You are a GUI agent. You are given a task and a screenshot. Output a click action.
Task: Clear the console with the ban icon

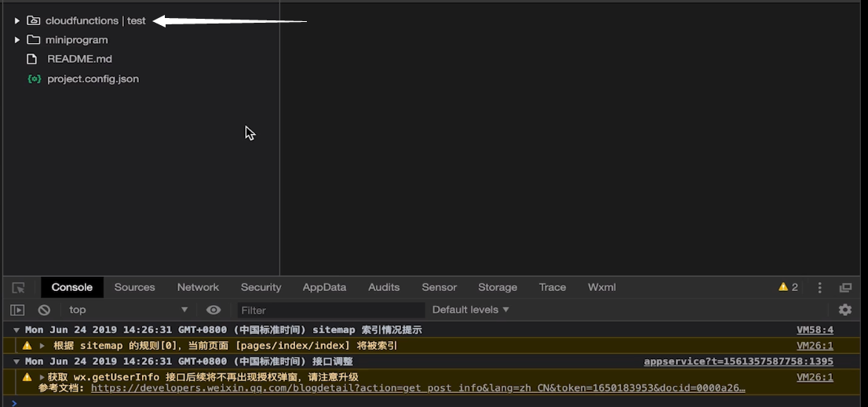(x=44, y=311)
